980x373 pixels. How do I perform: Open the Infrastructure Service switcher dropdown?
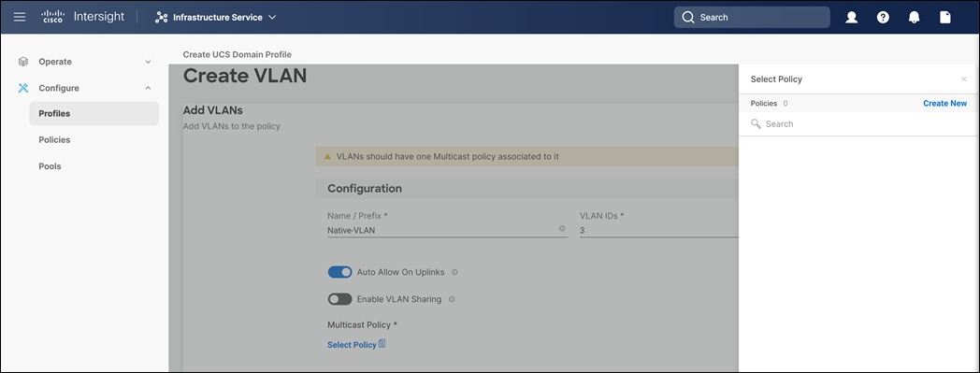(x=216, y=18)
